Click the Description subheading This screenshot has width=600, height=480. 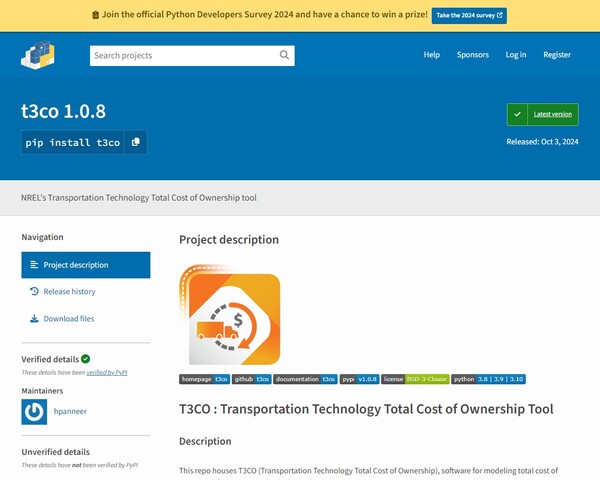point(205,441)
